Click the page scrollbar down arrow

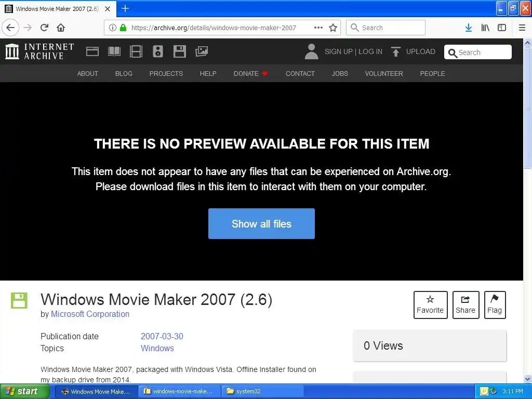coord(527,379)
